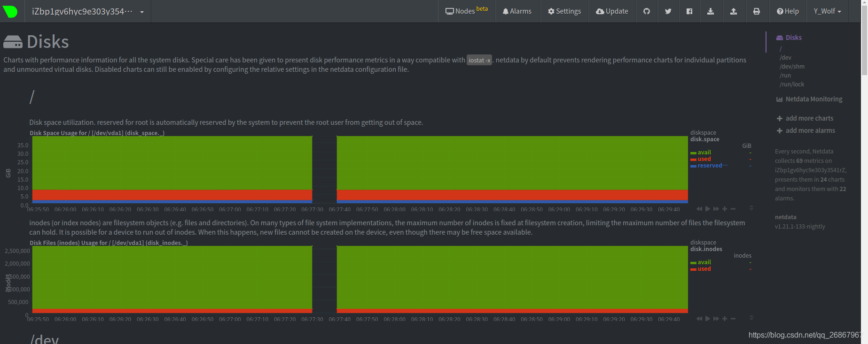Click the Facebook icon

tap(689, 11)
